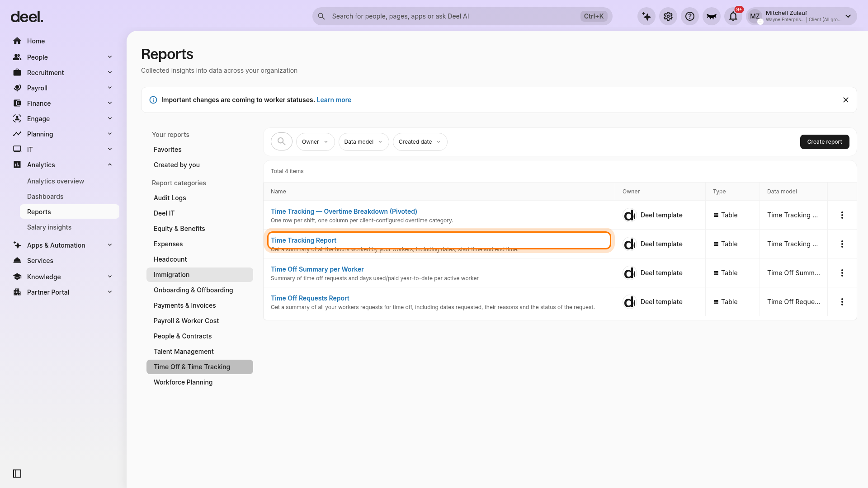Select the Audit Logs category

199,198
